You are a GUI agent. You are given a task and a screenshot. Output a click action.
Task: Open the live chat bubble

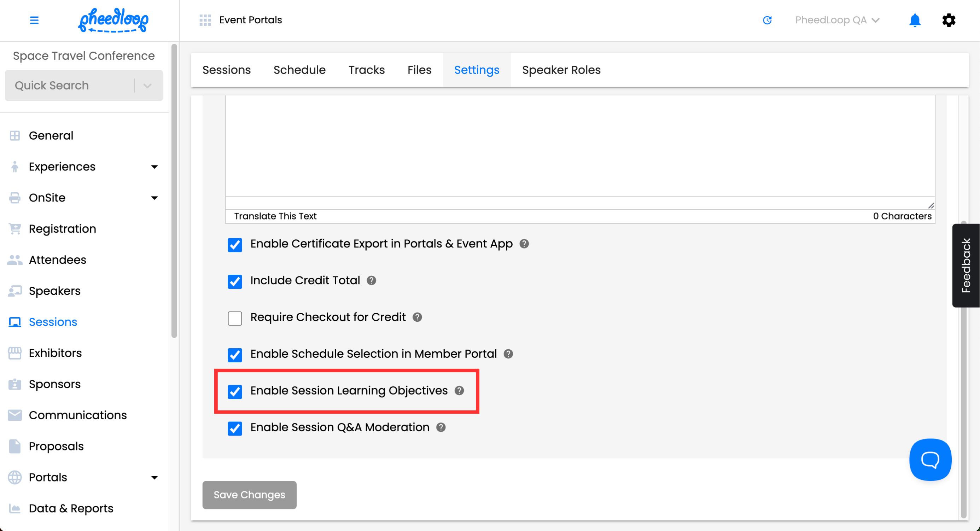coord(930,460)
